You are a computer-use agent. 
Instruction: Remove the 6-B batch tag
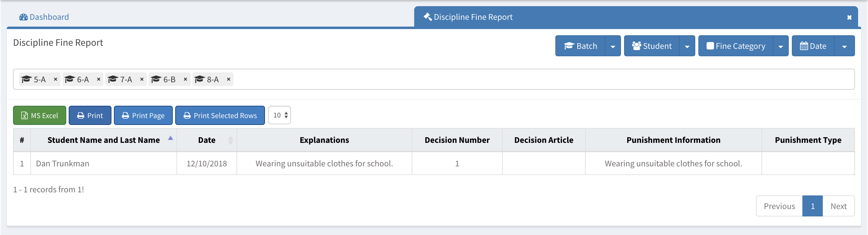[x=185, y=79]
